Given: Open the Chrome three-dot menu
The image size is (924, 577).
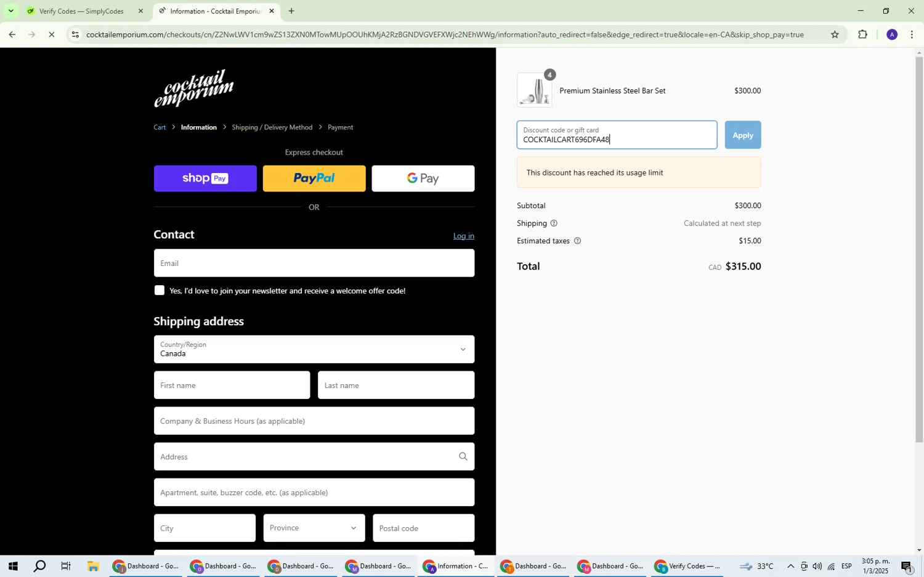Looking at the screenshot, I should click(912, 34).
